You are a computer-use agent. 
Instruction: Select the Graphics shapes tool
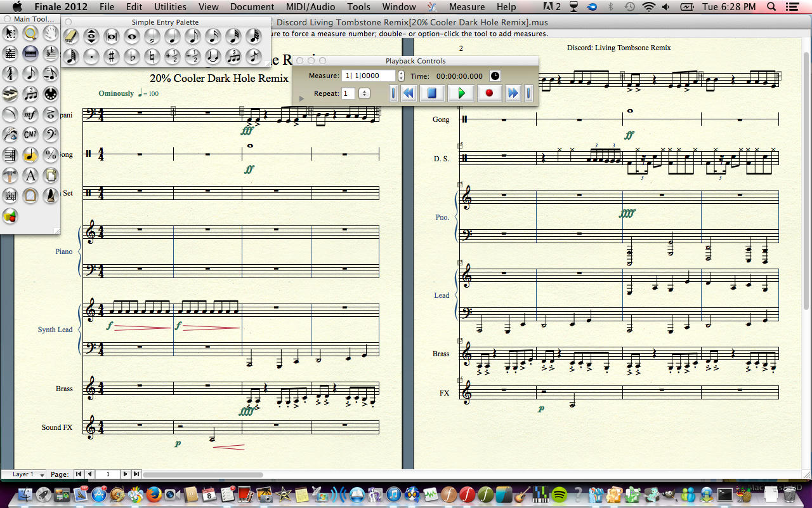tap(10, 217)
